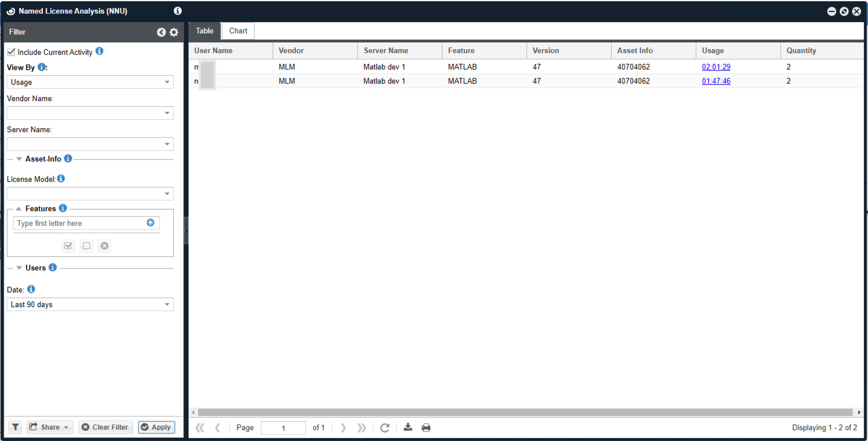The width and height of the screenshot is (868, 441).
Task: Click the Apply button
Action: [x=156, y=427]
